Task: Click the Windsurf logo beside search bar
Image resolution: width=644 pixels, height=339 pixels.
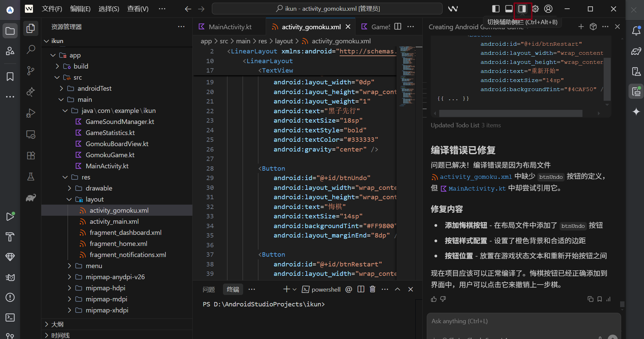Action: pyautogui.click(x=453, y=9)
